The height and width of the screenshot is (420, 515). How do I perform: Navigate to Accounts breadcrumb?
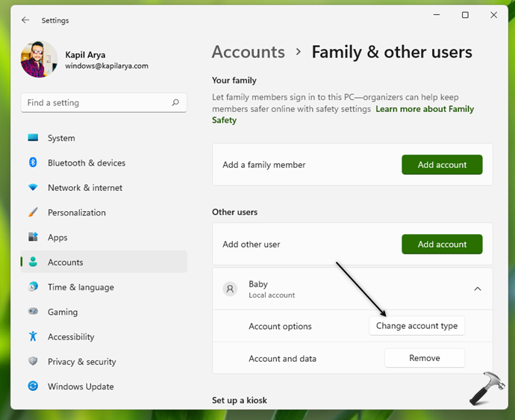(x=248, y=52)
